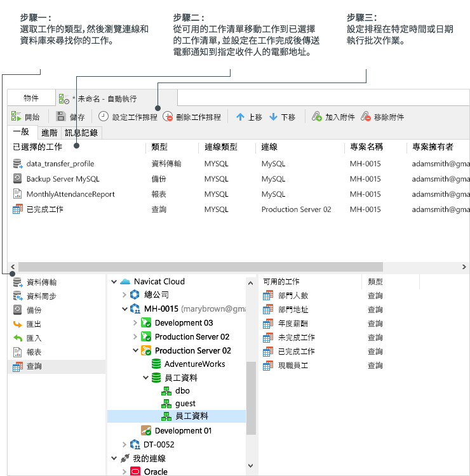The height and width of the screenshot is (476, 470).
Task: Open 設定工作排程 schedule clock icon
Action: (104, 117)
